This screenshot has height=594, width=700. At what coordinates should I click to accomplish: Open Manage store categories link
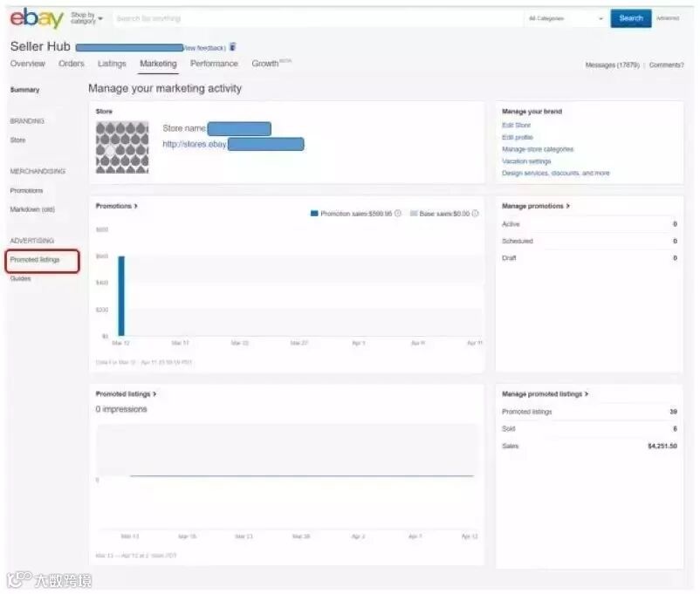click(538, 149)
